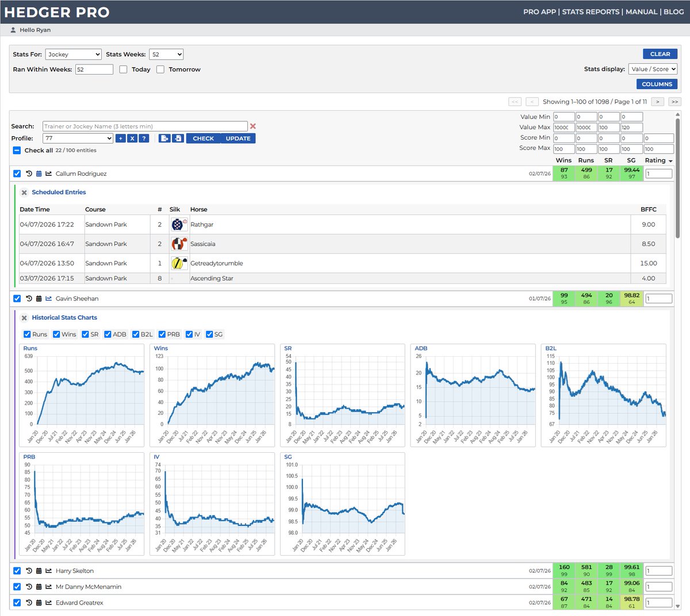Viewport: 690px width, 616px height.
Task: Click the UPDATE button
Action: (238, 138)
